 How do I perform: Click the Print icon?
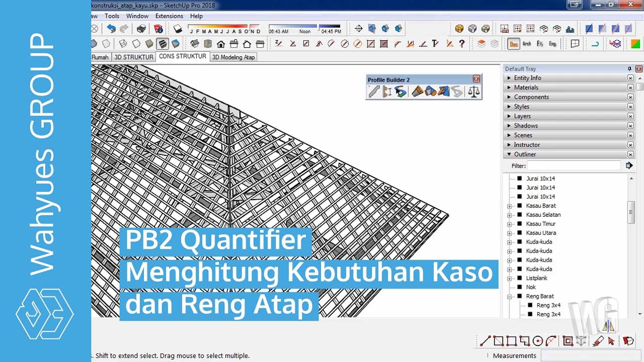click(x=141, y=29)
